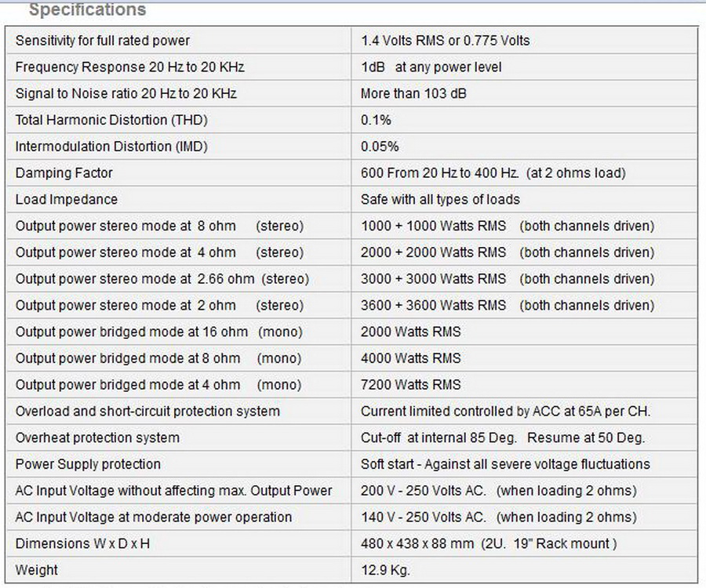Click '1.4 Volts RMS or 0.775 Volts' value
Image resolution: width=706 pixels, height=588 pixels.
point(446,41)
